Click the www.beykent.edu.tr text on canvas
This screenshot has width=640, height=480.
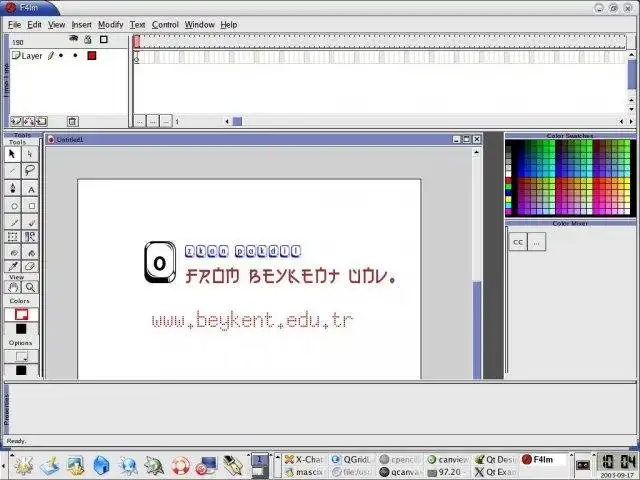[252, 320]
